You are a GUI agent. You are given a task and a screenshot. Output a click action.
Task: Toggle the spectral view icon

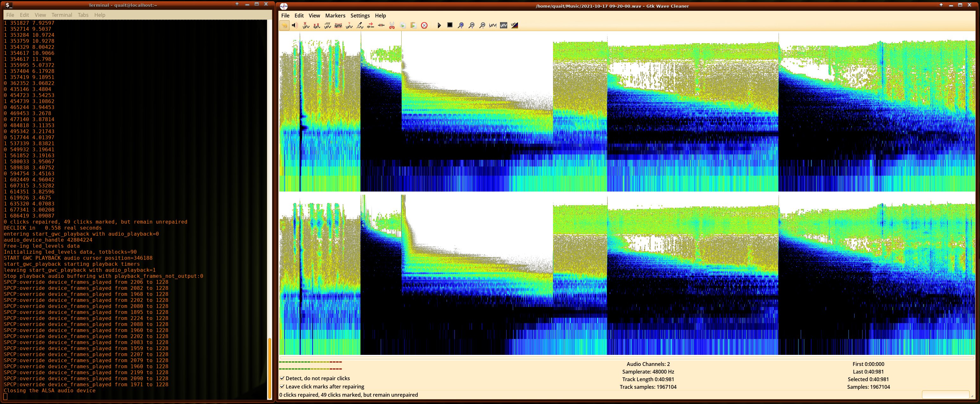pyautogui.click(x=514, y=25)
